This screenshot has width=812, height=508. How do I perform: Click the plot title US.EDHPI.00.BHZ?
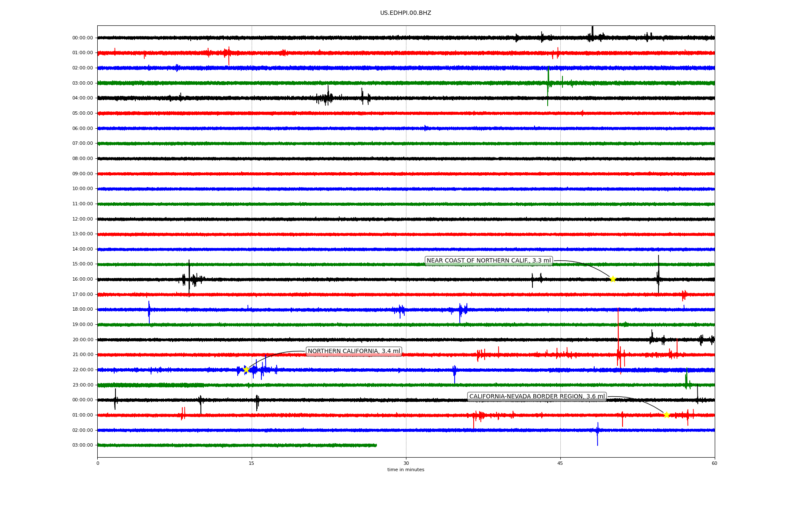[406, 13]
